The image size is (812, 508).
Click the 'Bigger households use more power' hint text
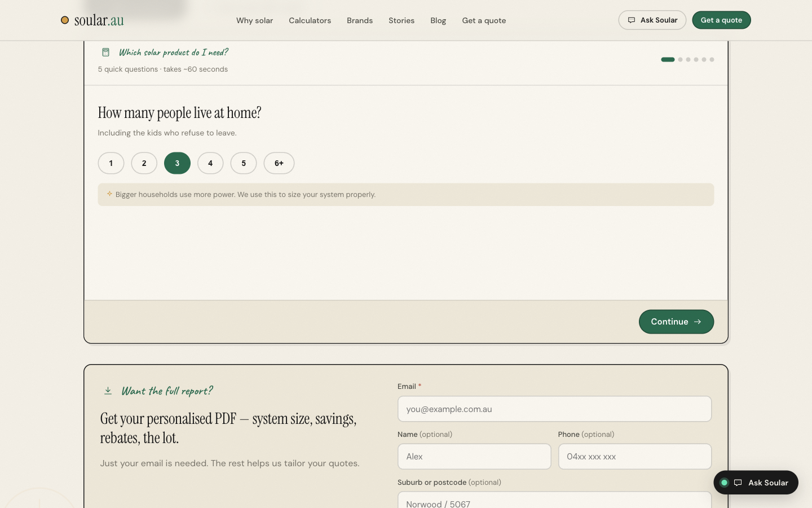tap(245, 195)
